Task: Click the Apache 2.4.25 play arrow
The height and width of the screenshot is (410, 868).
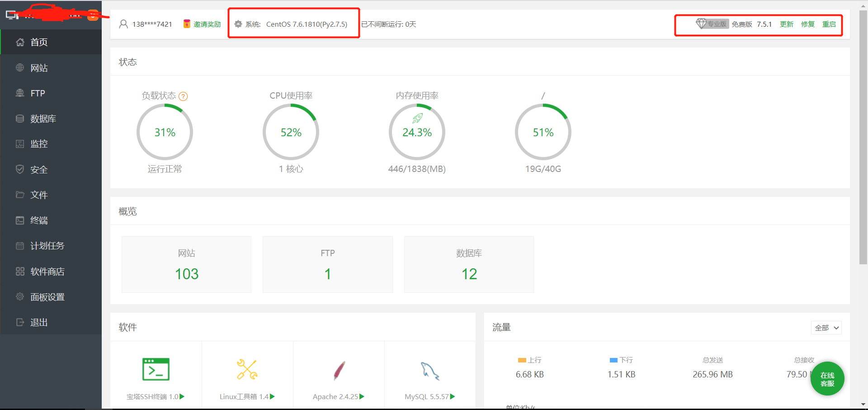Action: 362,396
